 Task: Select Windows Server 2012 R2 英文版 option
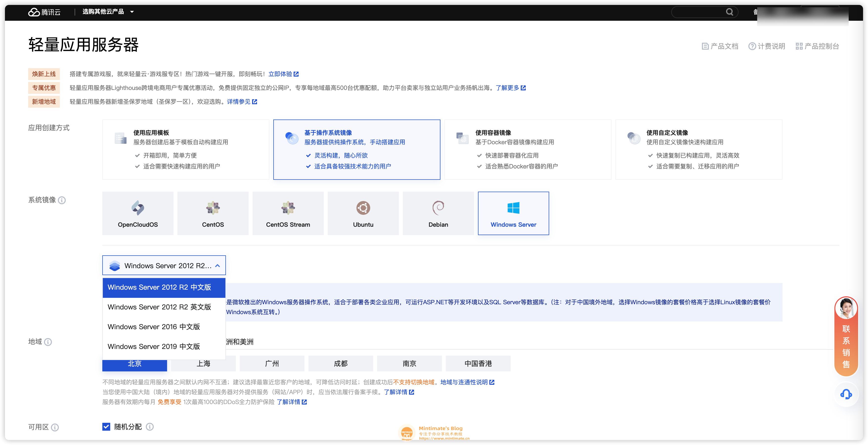[164, 307]
